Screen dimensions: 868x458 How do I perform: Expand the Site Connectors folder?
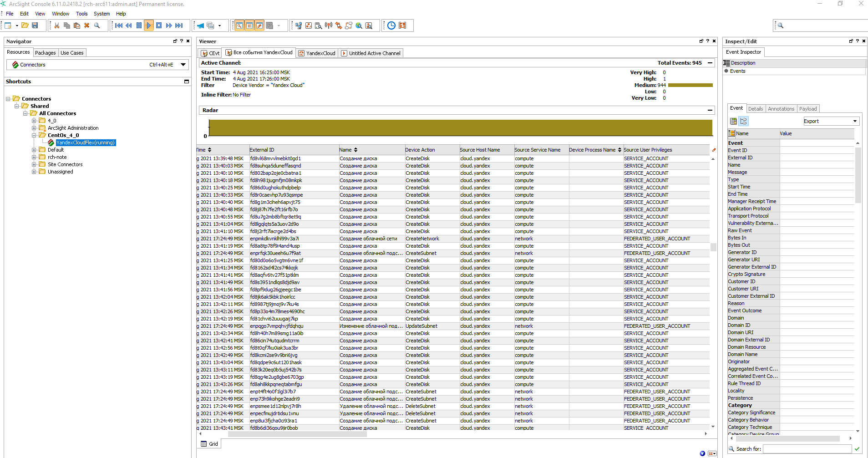pos(34,164)
